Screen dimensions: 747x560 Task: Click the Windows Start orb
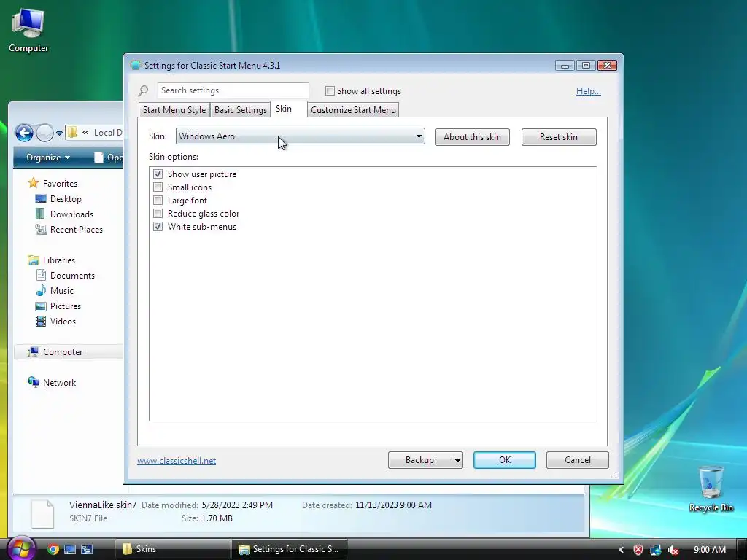click(x=21, y=548)
